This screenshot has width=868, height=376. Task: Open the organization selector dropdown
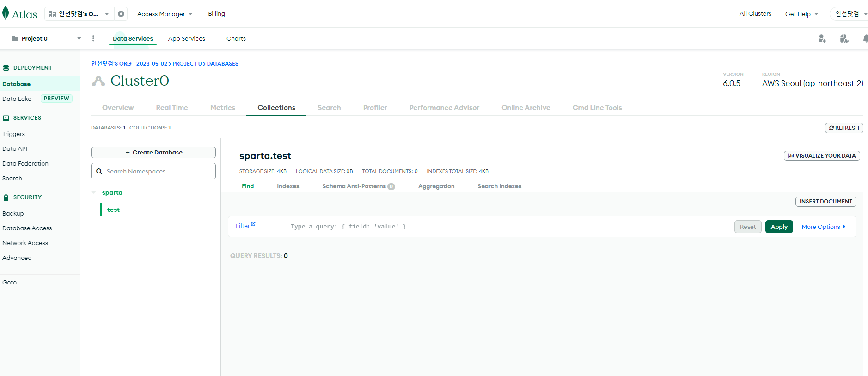[x=79, y=14]
